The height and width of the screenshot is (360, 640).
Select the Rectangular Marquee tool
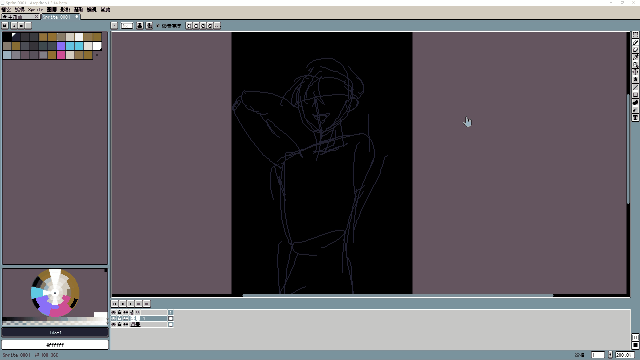(x=635, y=35)
